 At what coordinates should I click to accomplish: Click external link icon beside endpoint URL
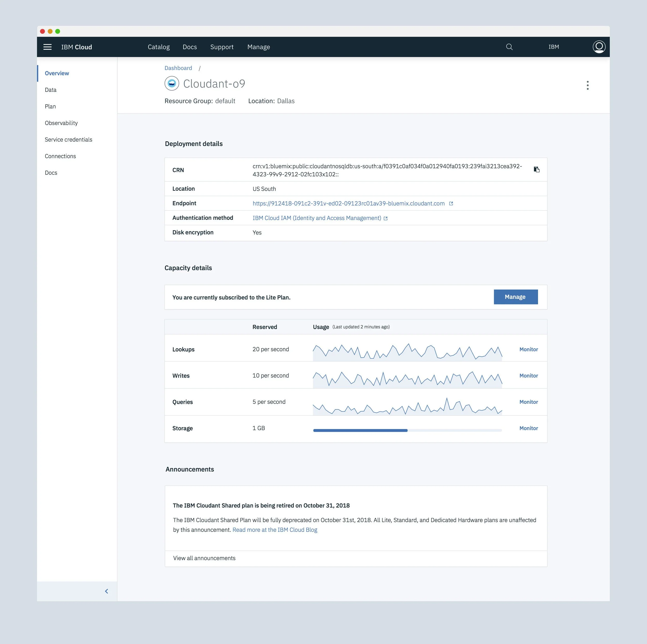coord(451,204)
